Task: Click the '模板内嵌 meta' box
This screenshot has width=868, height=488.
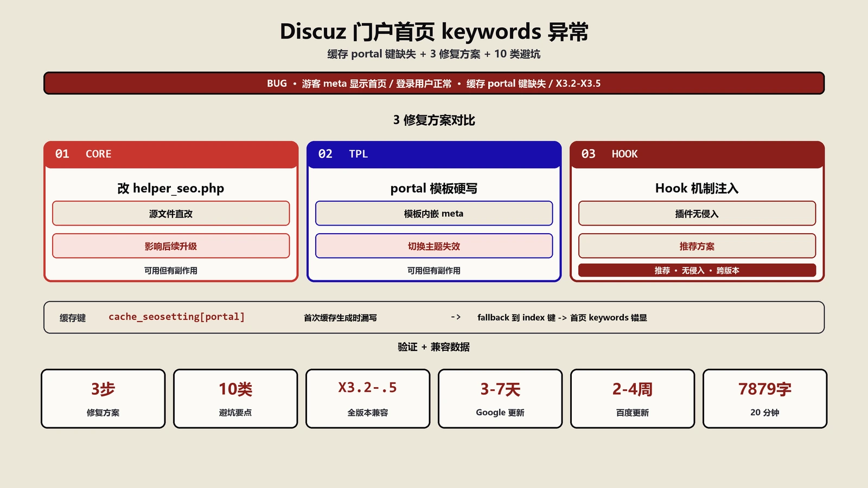Action: [434, 214]
